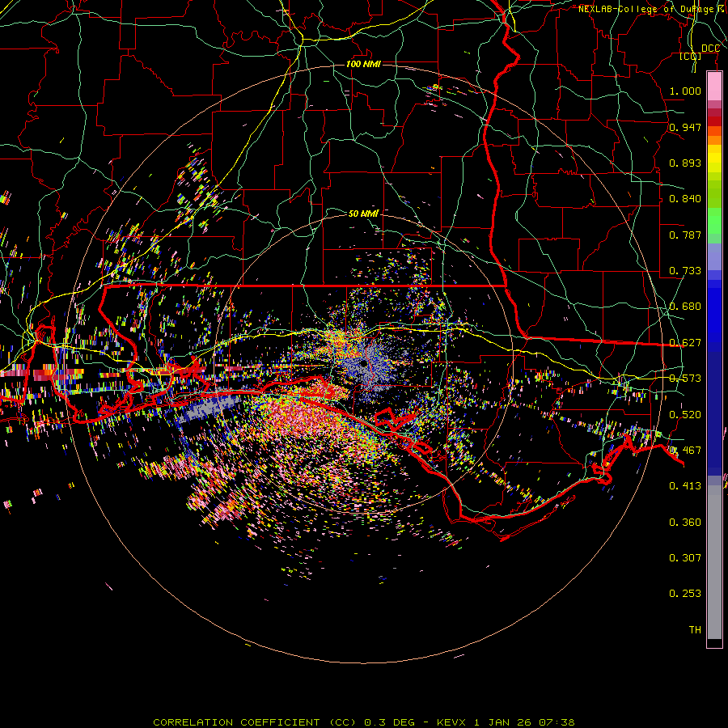
Task: Select the 0.307 legend value
Action: point(685,558)
